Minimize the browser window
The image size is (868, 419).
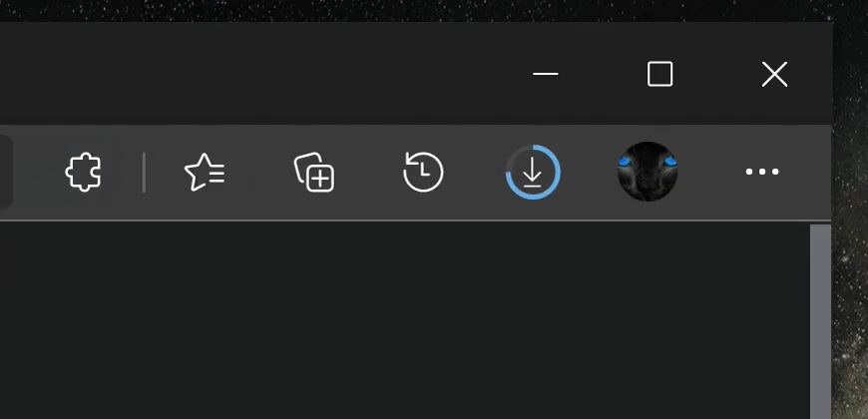pyautogui.click(x=546, y=74)
